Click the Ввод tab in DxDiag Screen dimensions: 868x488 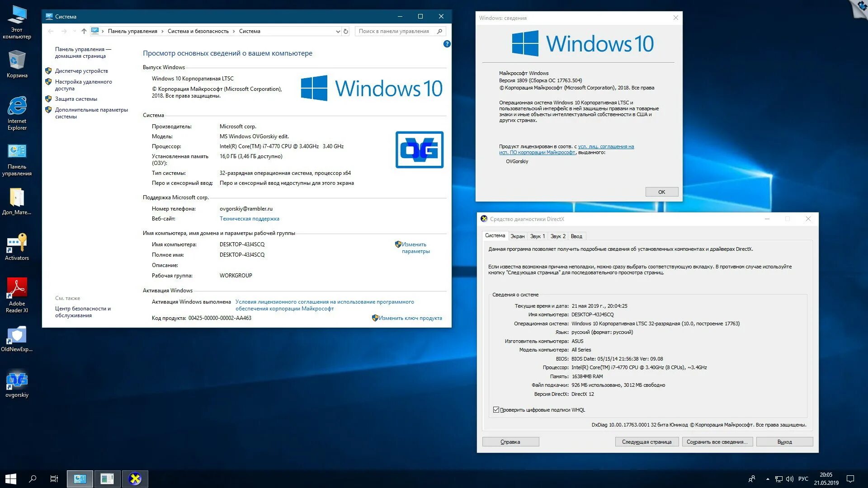pyautogui.click(x=576, y=236)
